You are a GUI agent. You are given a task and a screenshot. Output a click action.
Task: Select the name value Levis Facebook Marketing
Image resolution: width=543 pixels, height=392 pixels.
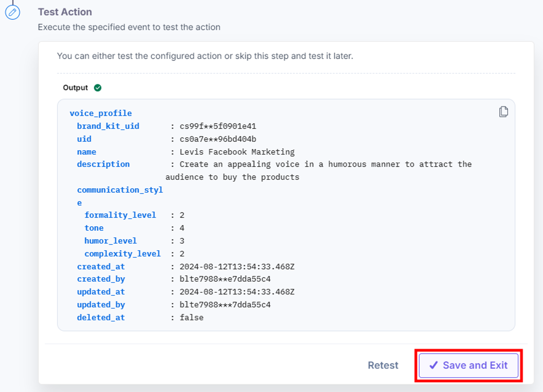coord(237,152)
